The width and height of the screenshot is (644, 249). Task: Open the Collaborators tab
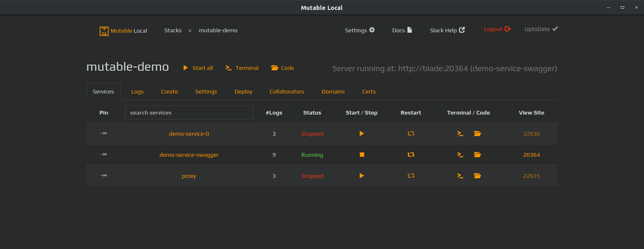click(287, 92)
